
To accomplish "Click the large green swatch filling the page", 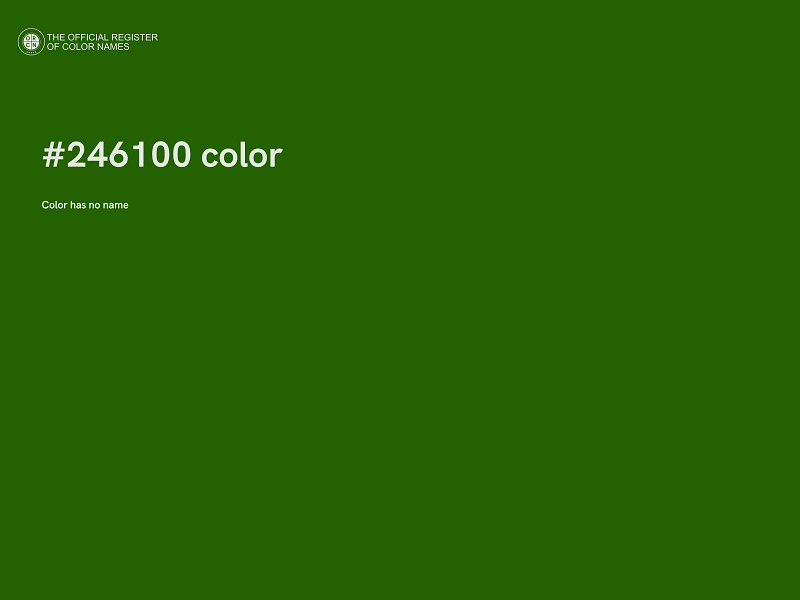I will (x=400, y=400).
